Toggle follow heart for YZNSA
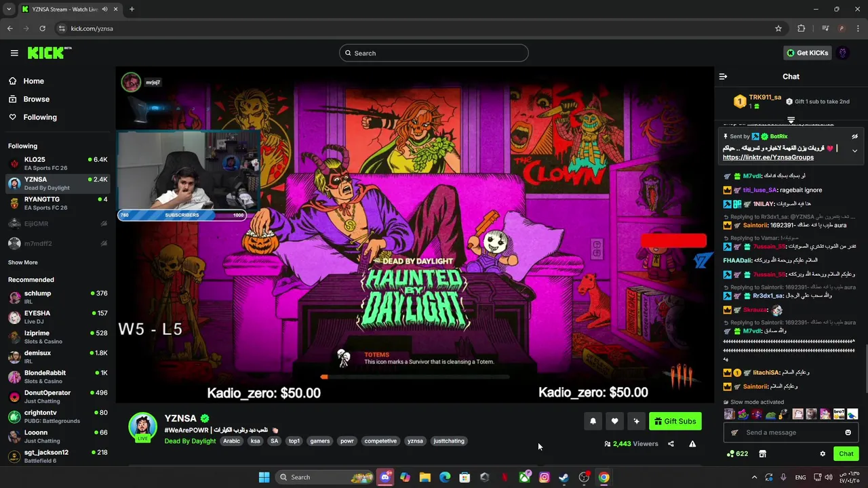Screen dimensions: 868x488 click(x=614, y=421)
